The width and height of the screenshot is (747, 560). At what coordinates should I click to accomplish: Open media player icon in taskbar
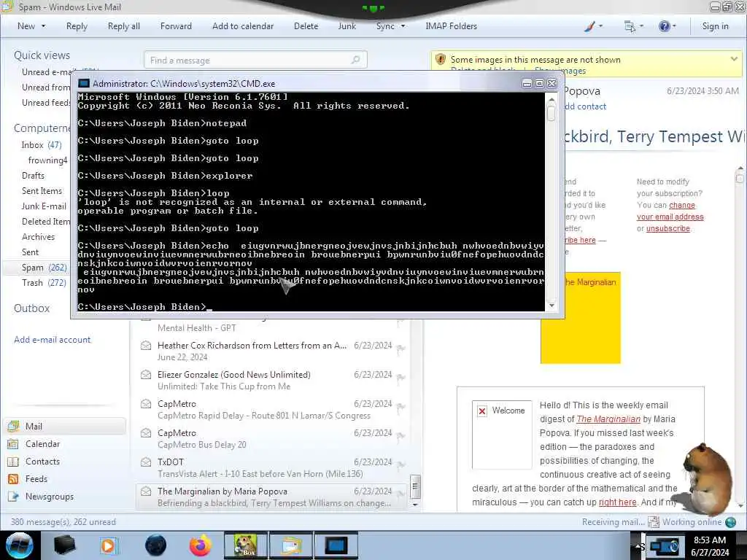108,545
